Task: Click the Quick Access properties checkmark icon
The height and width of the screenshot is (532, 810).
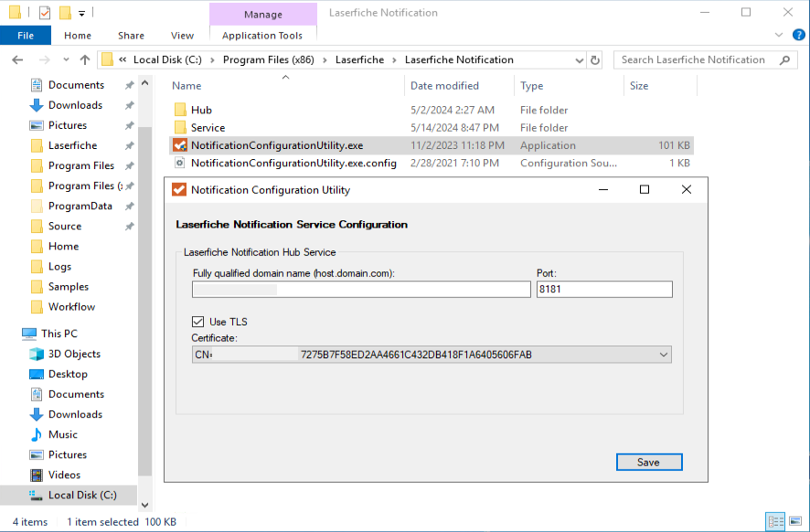Action: point(45,13)
